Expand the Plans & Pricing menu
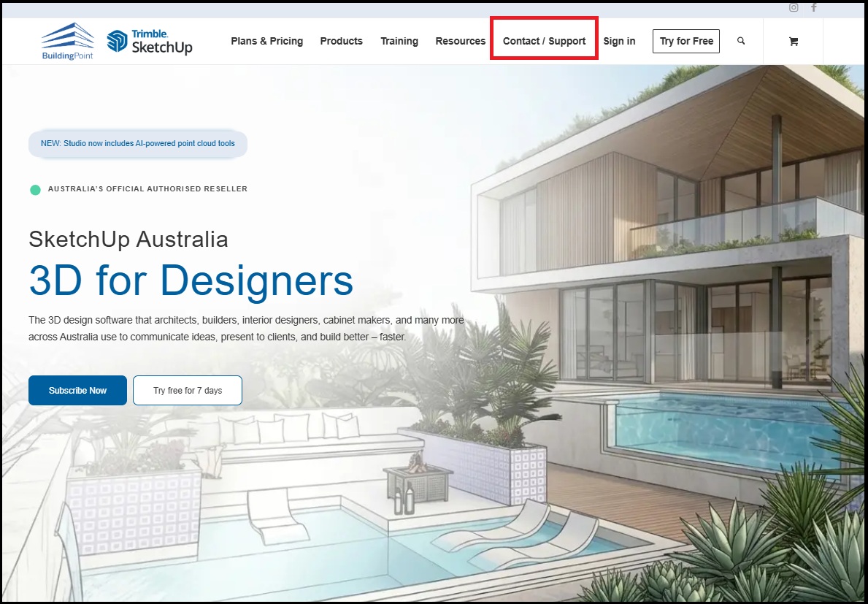 pyautogui.click(x=266, y=41)
